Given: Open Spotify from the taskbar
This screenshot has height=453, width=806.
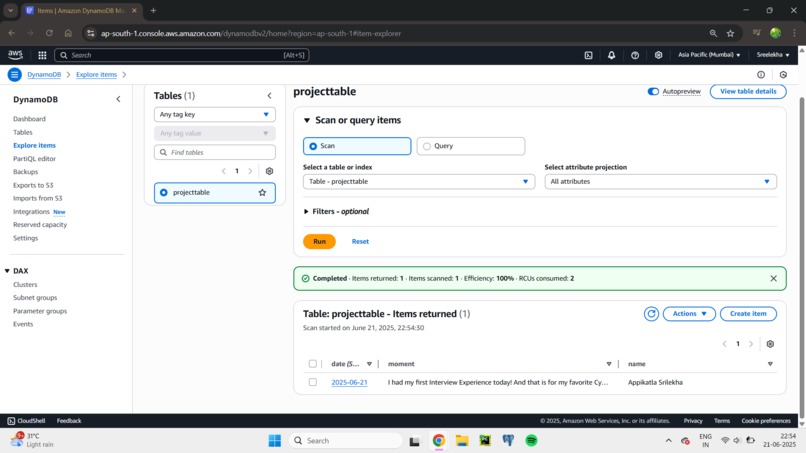Looking at the screenshot, I should pos(532,441).
